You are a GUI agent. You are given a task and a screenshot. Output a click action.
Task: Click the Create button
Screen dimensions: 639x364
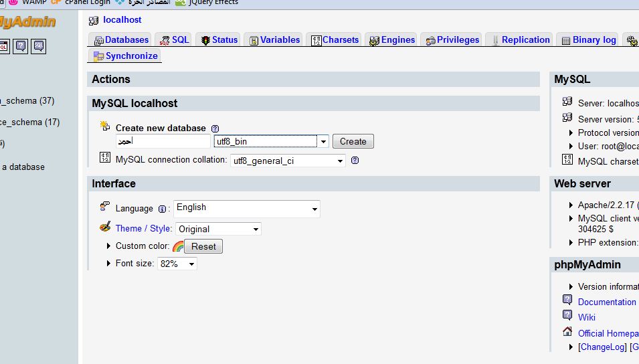[x=353, y=141]
